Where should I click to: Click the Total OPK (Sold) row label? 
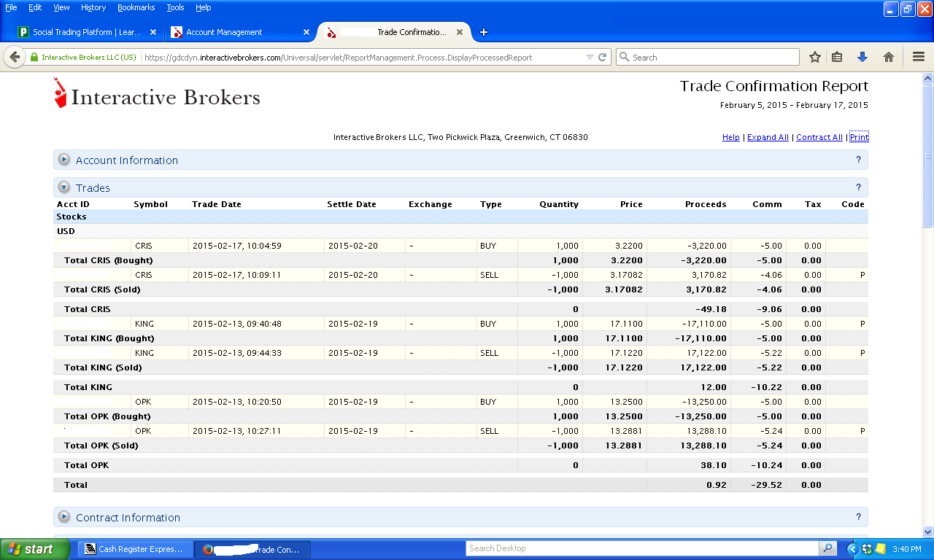coord(101,446)
